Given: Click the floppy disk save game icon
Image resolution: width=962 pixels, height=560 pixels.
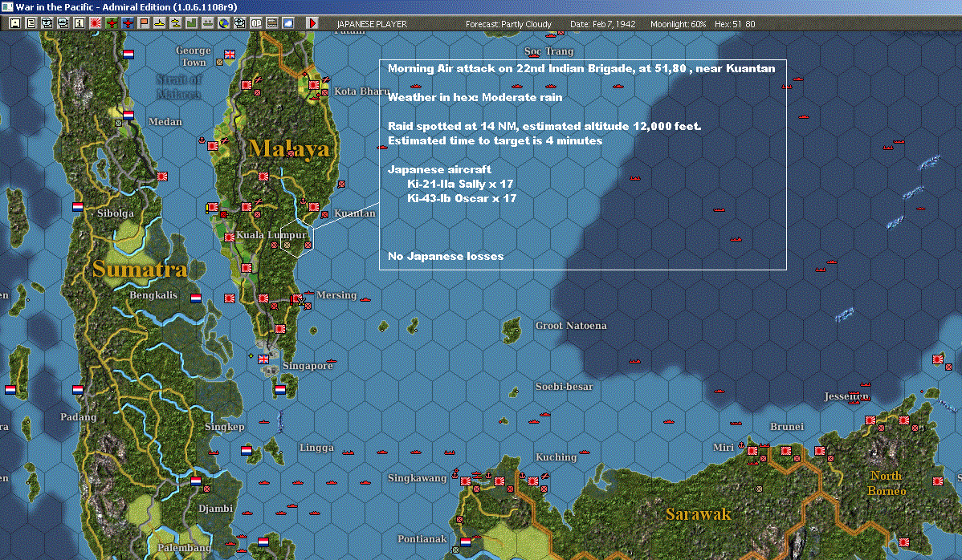Looking at the screenshot, I should click(15, 23).
